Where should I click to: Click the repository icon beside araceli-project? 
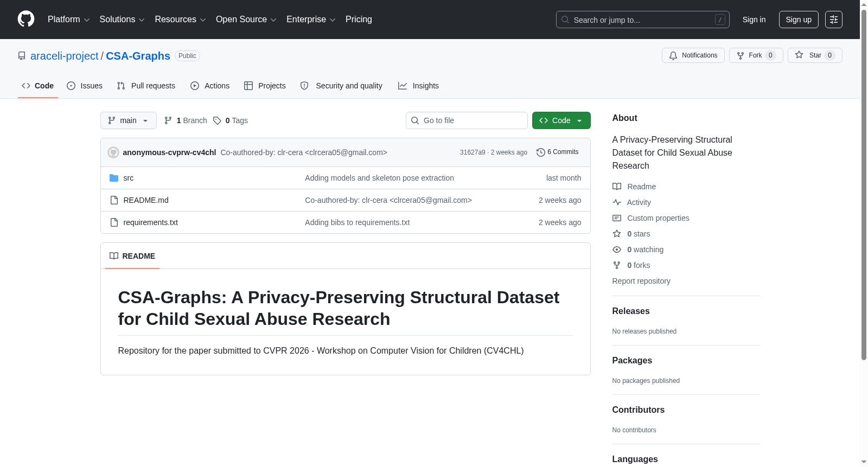point(22,56)
